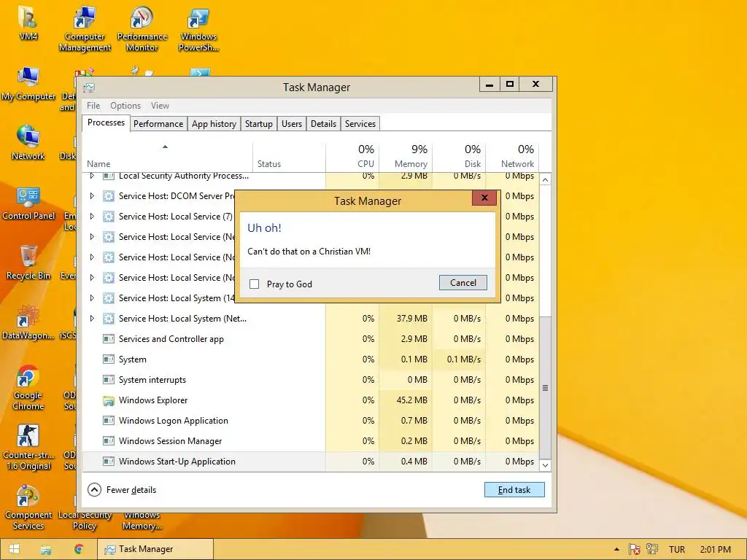Click the End task button
Image resolution: width=747 pixels, height=560 pixels.
[514, 490]
